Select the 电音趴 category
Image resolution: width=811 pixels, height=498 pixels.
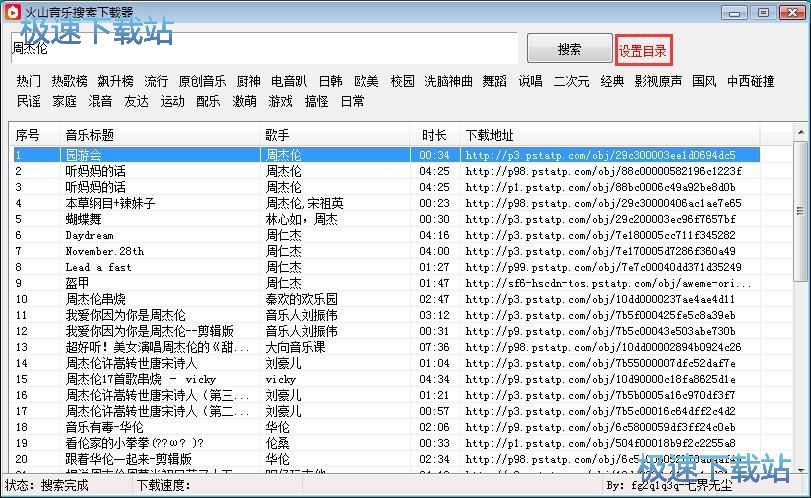pos(289,81)
